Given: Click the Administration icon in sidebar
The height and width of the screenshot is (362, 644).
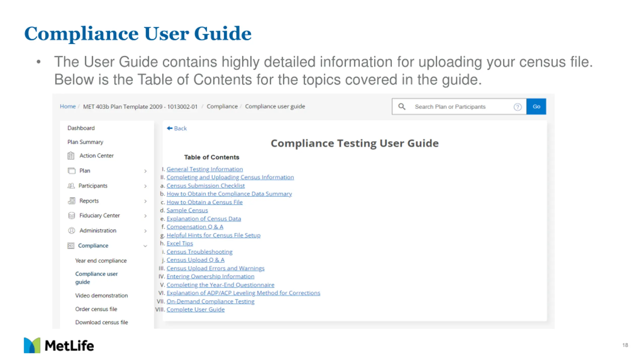Looking at the screenshot, I should tap(71, 231).
